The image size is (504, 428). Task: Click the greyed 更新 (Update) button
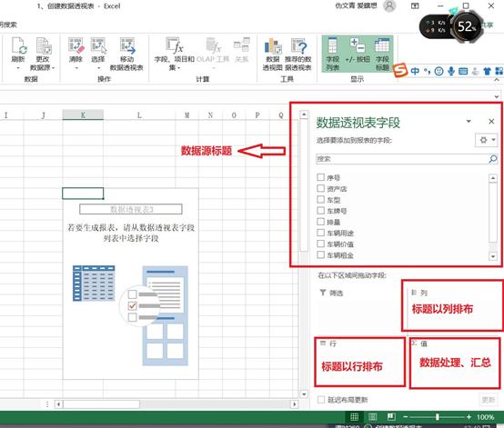click(489, 400)
